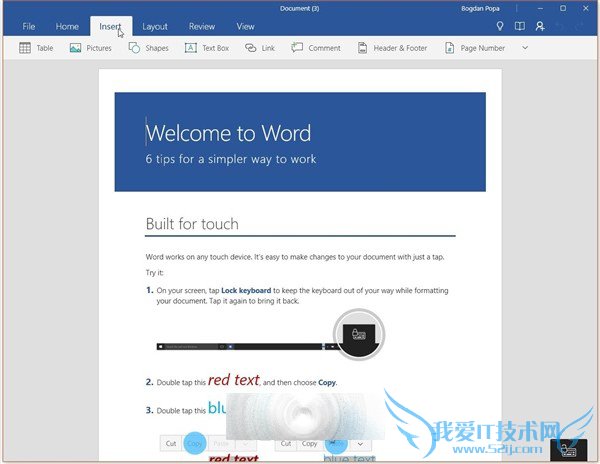The height and width of the screenshot is (464, 600).
Task: Click subtitle "6 tips for a simpler way to work"
Action: click(231, 159)
